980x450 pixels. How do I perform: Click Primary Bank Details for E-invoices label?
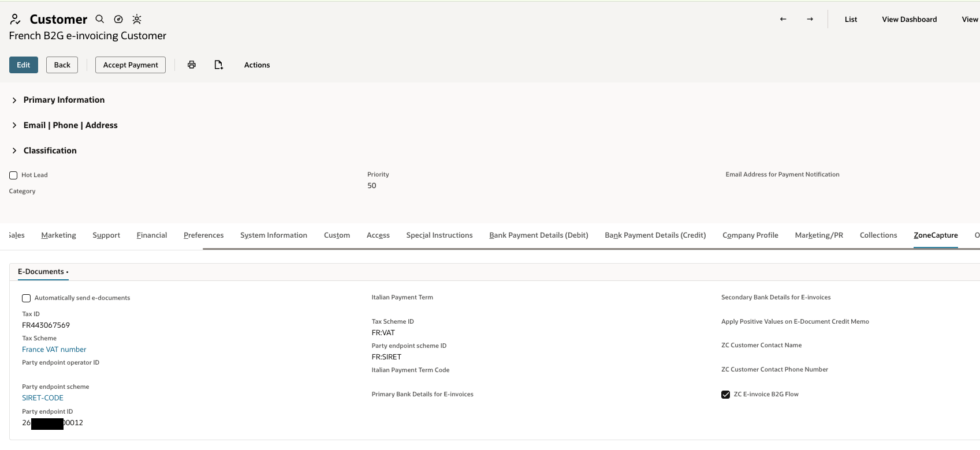(x=423, y=394)
